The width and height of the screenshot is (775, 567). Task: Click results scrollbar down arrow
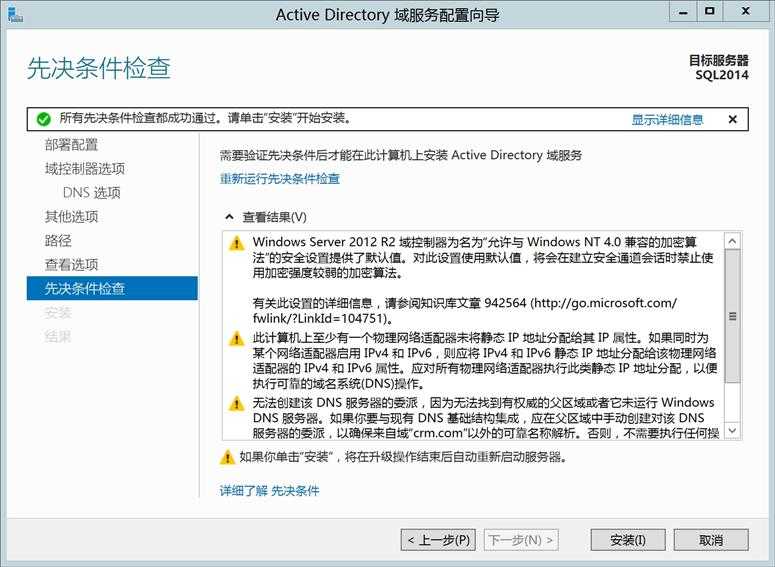click(x=732, y=431)
